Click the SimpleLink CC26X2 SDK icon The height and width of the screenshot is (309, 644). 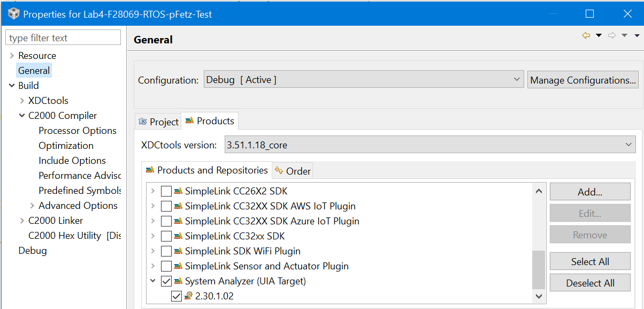178,191
